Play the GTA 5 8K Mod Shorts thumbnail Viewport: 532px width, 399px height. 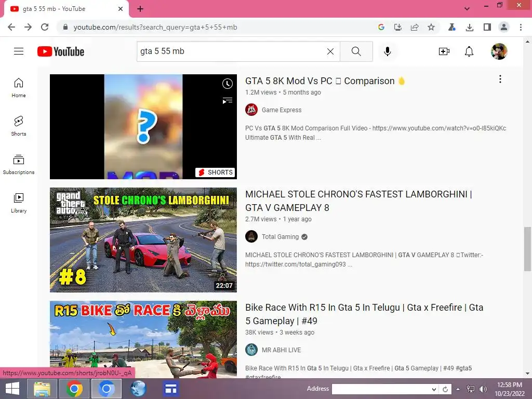[x=143, y=127]
